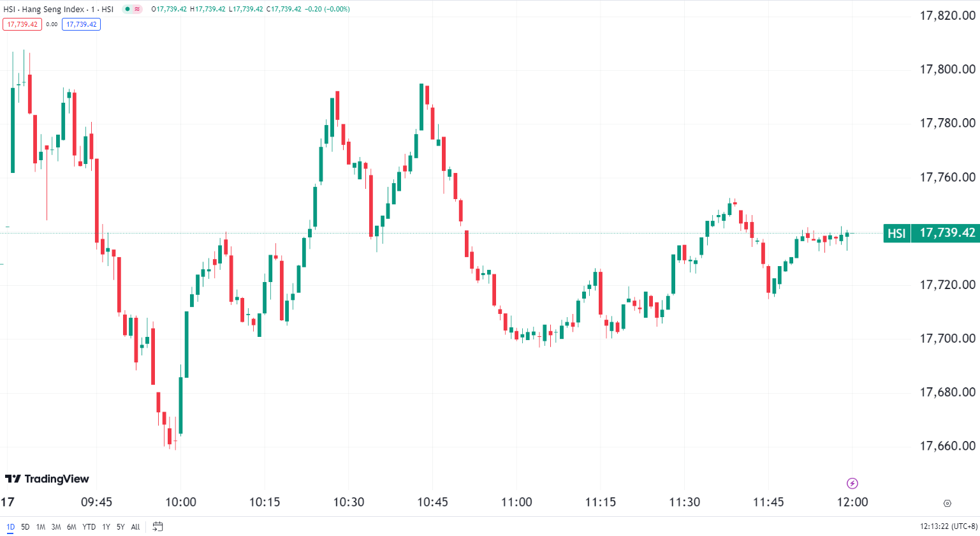The width and height of the screenshot is (980, 536).
Task: Click the high value H17,739.42
Action: coord(208,9)
